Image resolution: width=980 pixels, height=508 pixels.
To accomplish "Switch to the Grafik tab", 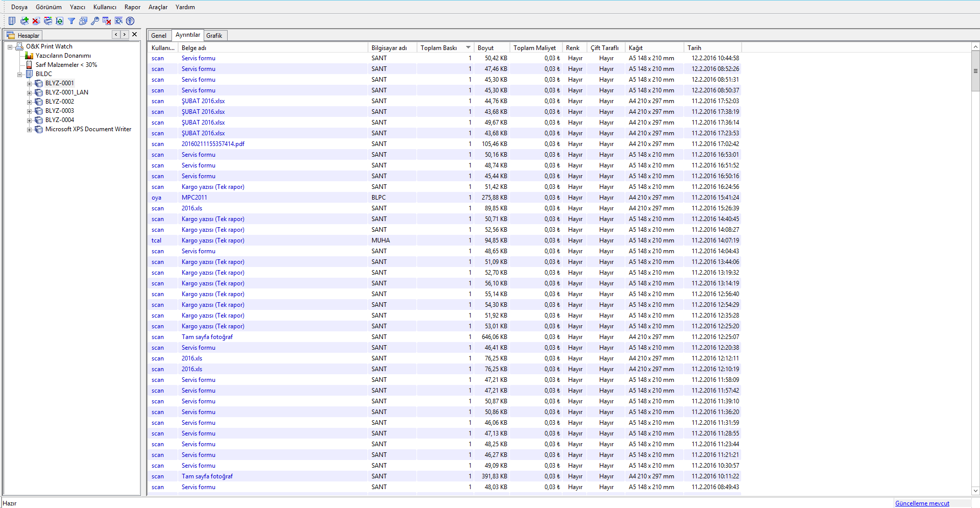I will click(215, 36).
